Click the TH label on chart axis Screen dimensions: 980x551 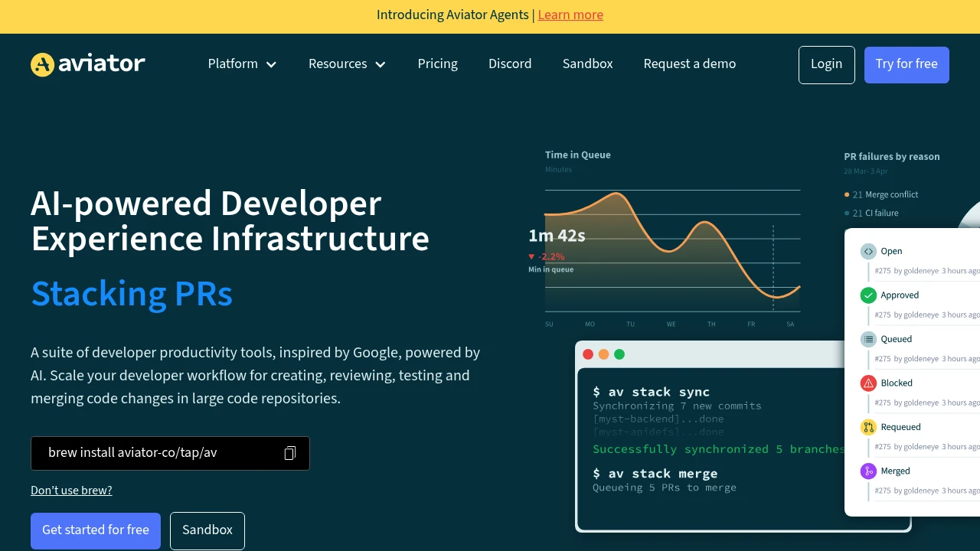711,324
